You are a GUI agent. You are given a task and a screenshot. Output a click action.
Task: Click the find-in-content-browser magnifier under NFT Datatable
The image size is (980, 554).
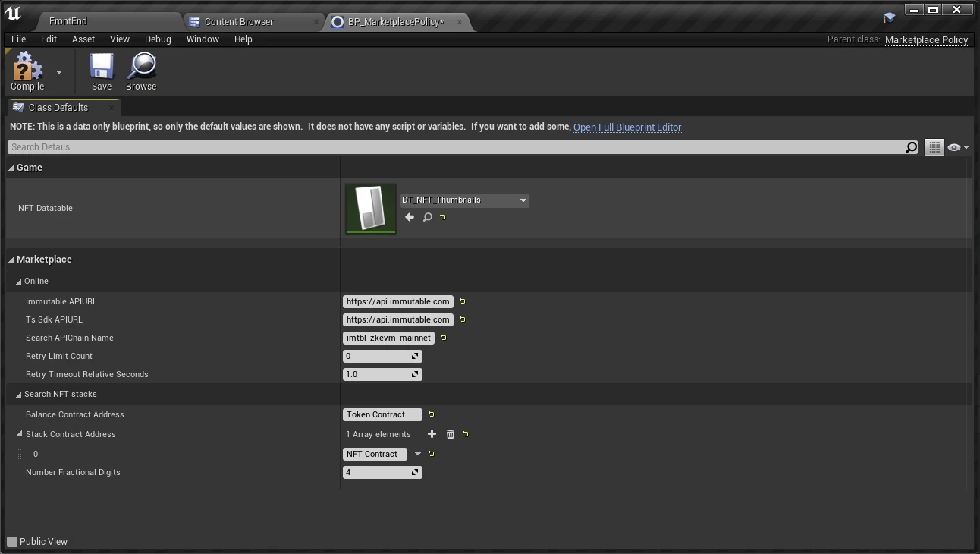pyautogui.click(x=427, y=217)
